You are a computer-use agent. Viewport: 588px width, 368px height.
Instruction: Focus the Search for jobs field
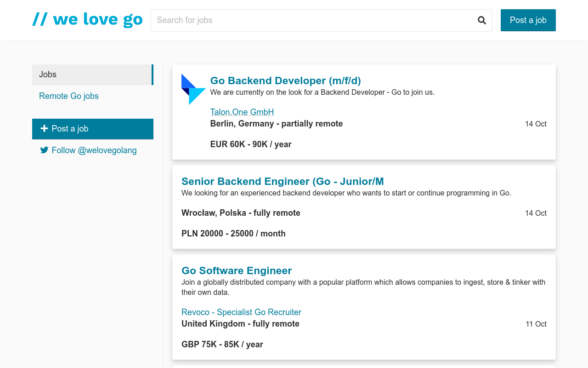click(x=321, y=20)
